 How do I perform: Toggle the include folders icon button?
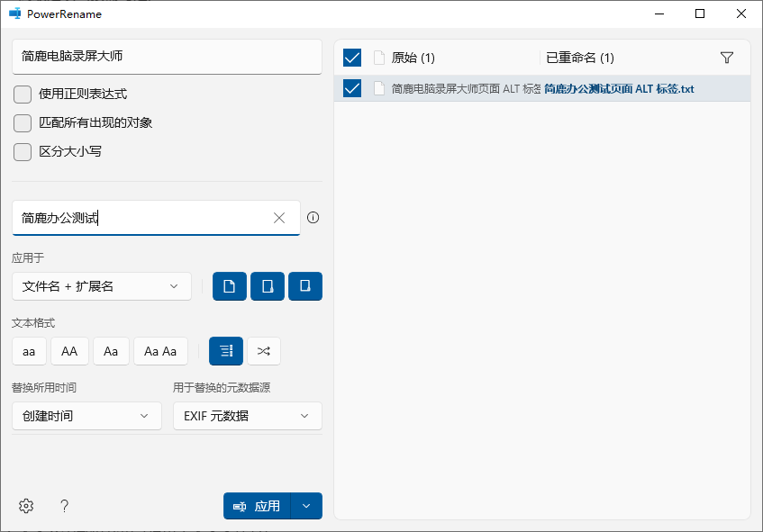click(268, 286)
